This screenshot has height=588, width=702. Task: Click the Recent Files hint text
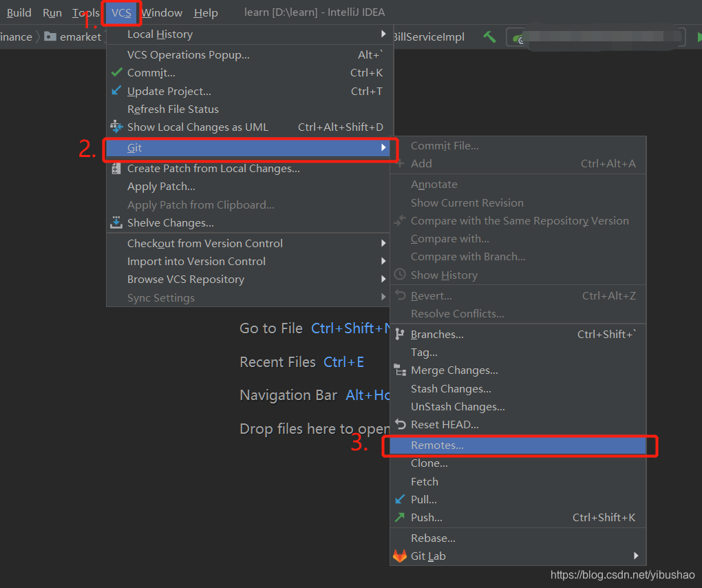[x=277, y=362]
